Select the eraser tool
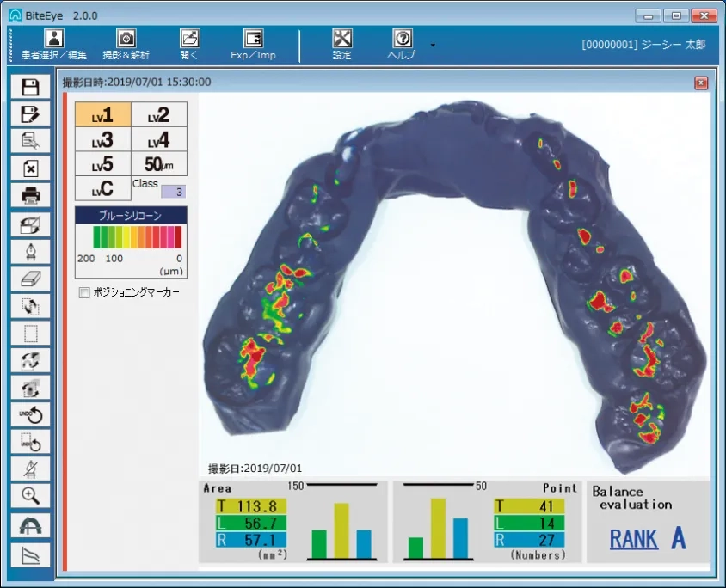The height and width of the screenshot is (588, 726). point(31,278)
